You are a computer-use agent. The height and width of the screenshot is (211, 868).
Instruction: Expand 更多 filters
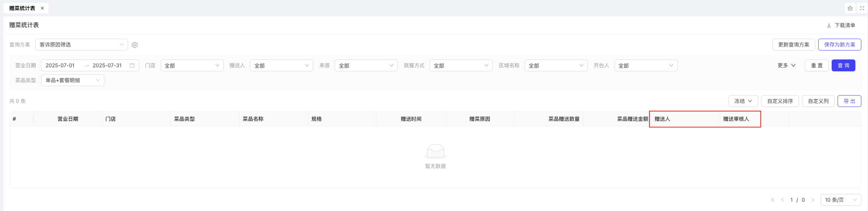click(x=786, y=65)
